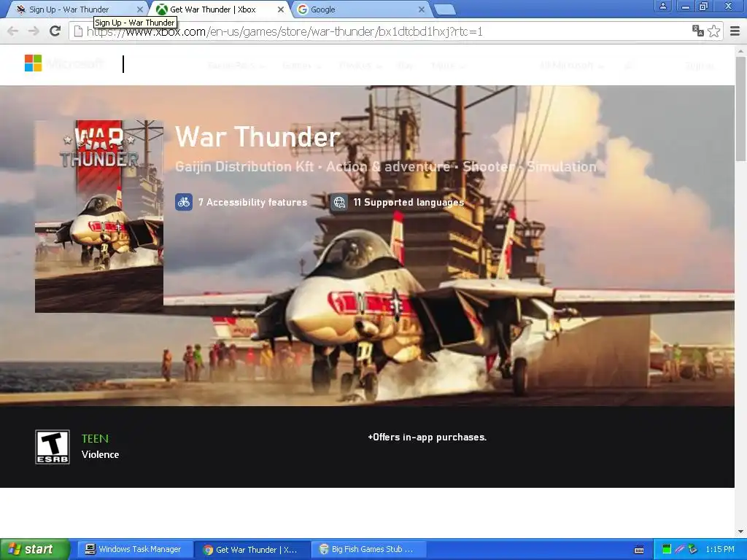This screenshot has height=560, width=747.
Task: Click the globe supported languages icon
Action: pyautogui.click(x=338, y=203)
